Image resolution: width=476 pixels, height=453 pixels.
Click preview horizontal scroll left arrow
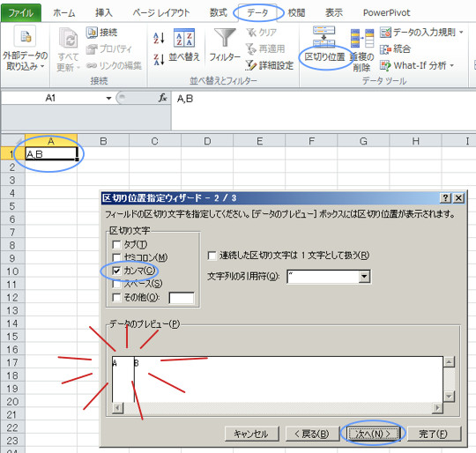(x=118, y=407)
